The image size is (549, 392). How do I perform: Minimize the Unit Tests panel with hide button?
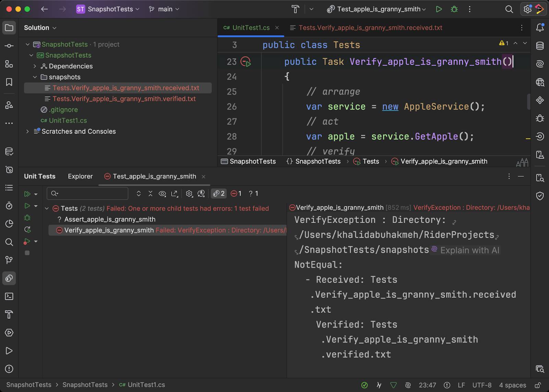coord(521,176)
